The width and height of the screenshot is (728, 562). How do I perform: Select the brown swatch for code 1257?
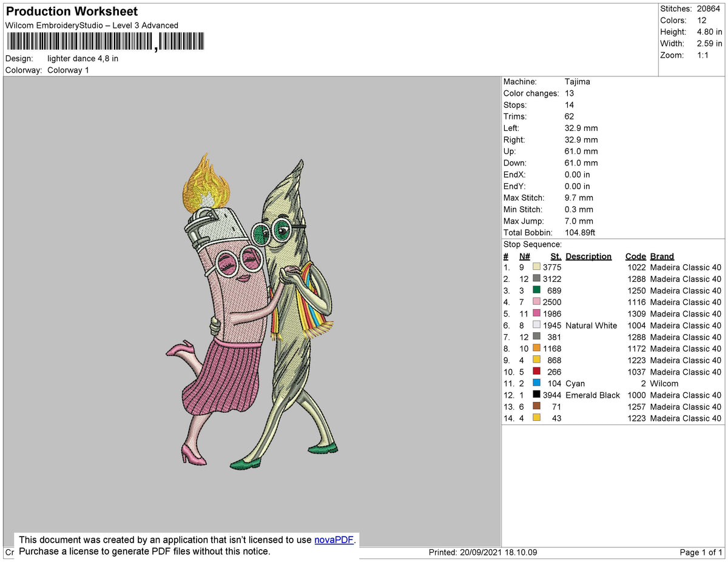tap(536, 407)
